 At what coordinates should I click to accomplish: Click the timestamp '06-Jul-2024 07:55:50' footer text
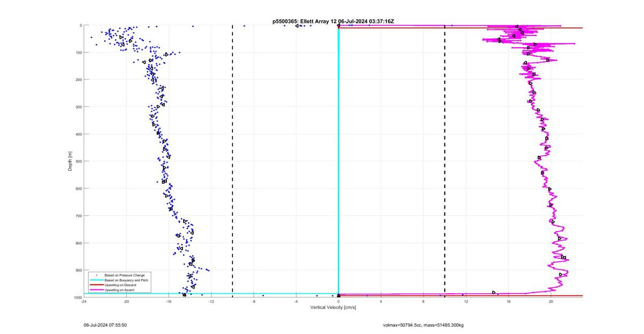(x=105, y=325)
